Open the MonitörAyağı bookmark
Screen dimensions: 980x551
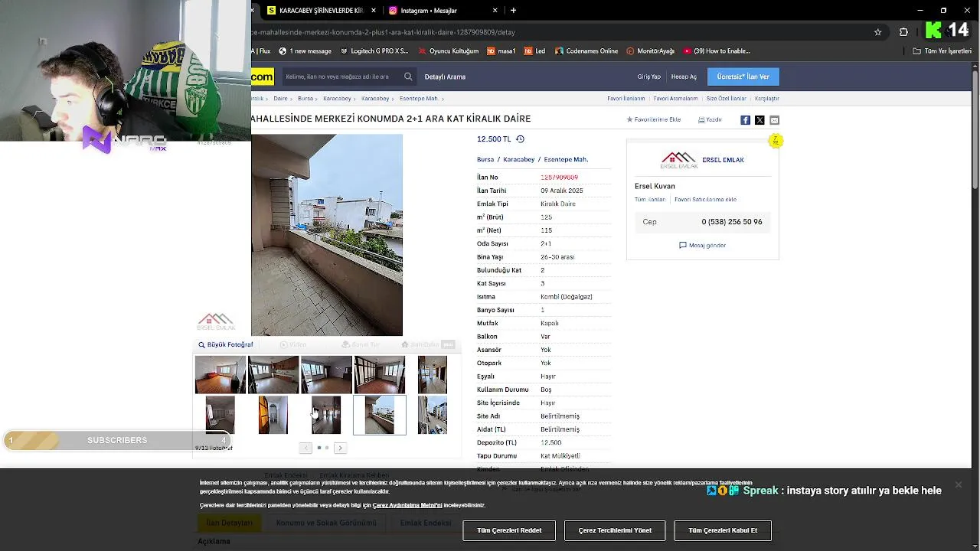[x=651, y=51]
